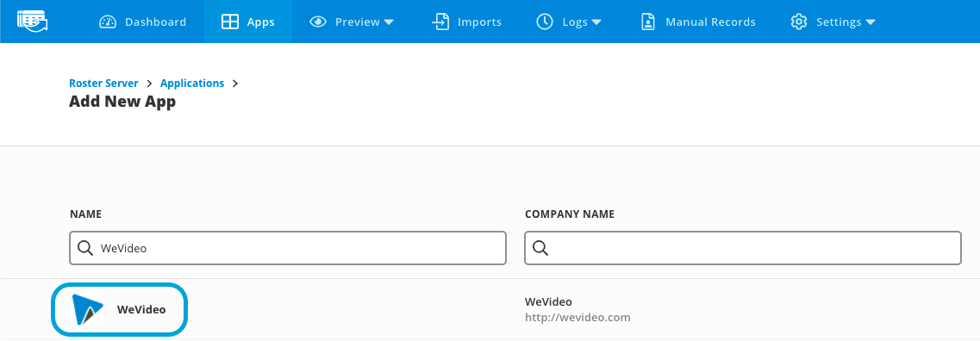Focus the Name search field
Viewport: 980px width, 341px height.
tap(288, 248)
